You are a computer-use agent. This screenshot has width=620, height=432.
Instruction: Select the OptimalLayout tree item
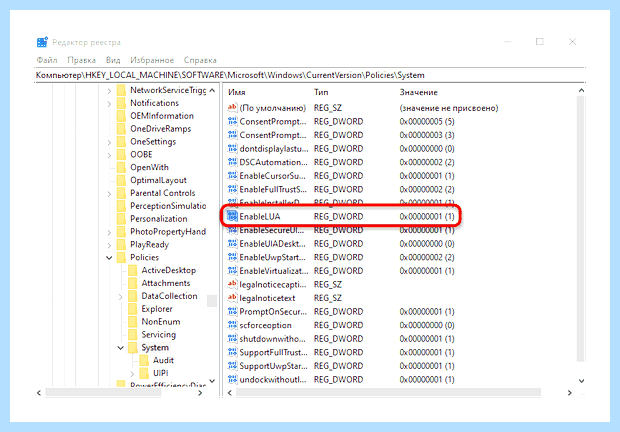(158, 180)
